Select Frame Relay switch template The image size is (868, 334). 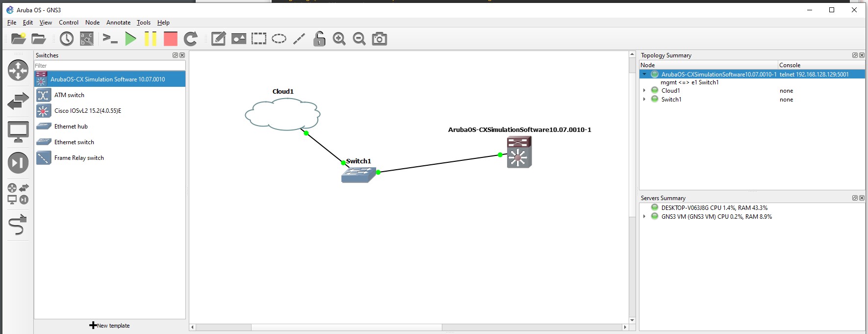(x=110, y=157)
